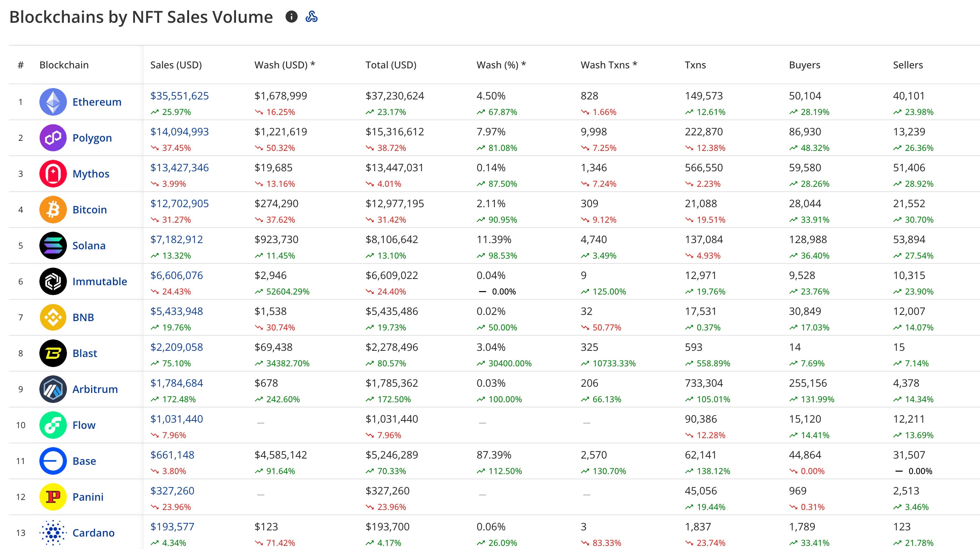This screenshot has width=980, height=549.
Task: Click the Immutable logo icon
Action: point(53,281)
